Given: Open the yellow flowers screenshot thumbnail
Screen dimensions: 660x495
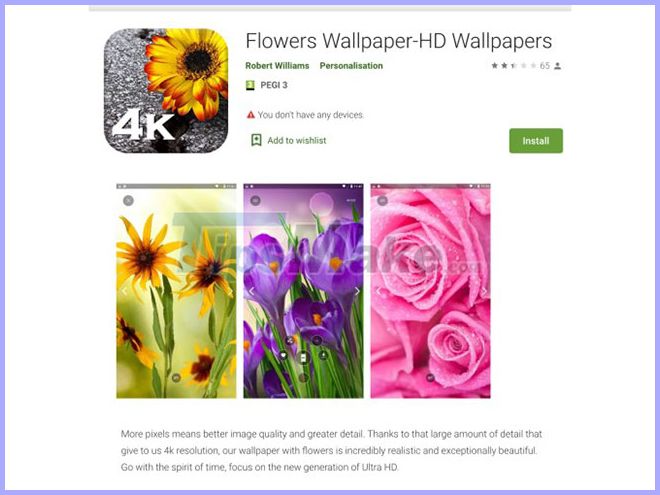Looking at the screenshot, I should (176, 291).
